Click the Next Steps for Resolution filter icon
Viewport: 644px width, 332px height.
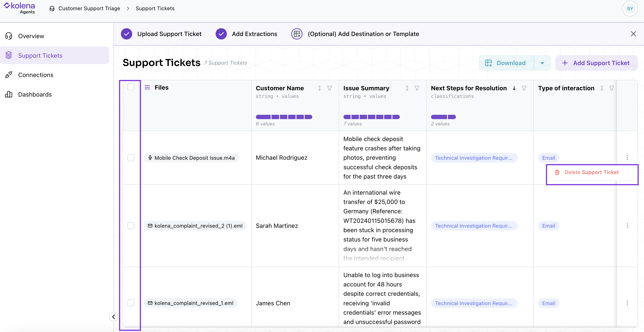[524, 88]
